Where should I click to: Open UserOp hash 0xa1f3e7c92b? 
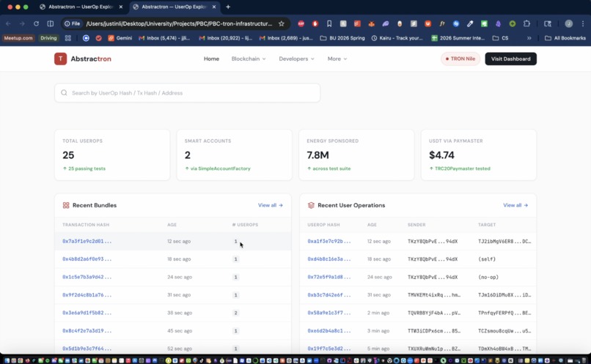click(x=328, y=241)
